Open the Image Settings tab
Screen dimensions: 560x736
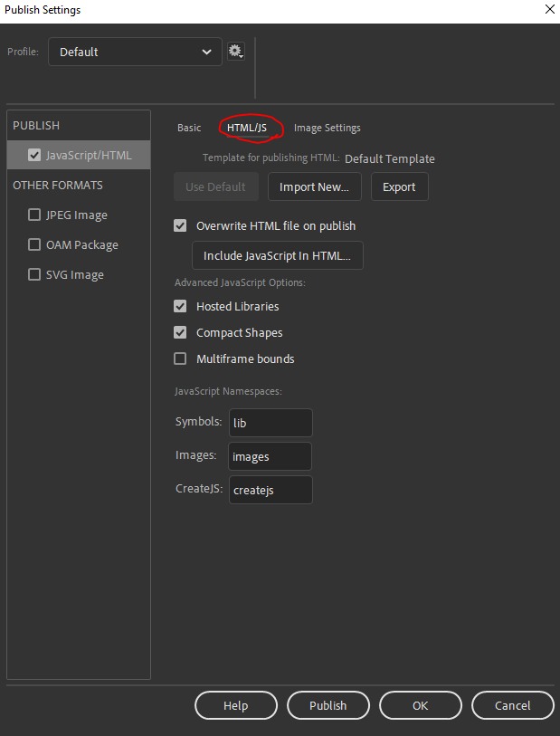click(x=327, y=129)
